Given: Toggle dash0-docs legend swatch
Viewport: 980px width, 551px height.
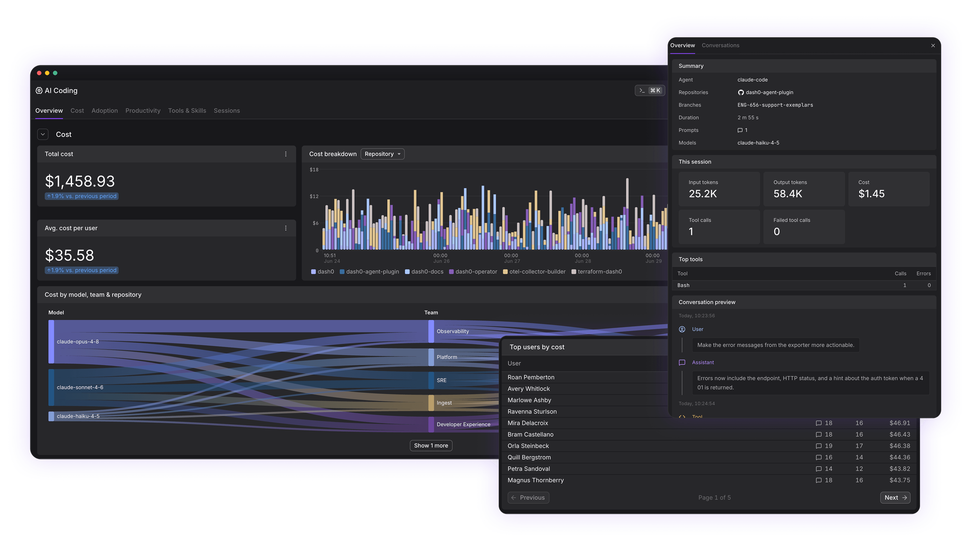Looking at the screenshot, I should [x=407, y=272].
